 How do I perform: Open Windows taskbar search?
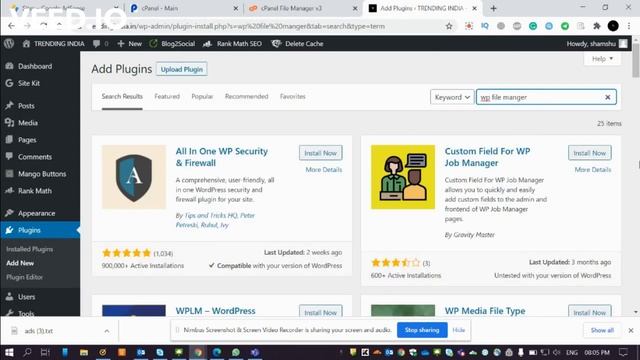pos(27,352)
